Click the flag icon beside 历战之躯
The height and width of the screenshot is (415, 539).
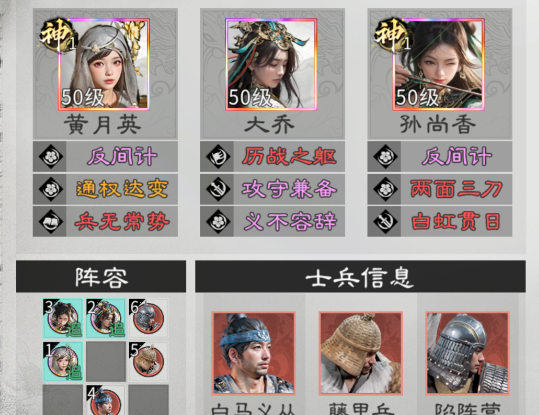(218, 156)
